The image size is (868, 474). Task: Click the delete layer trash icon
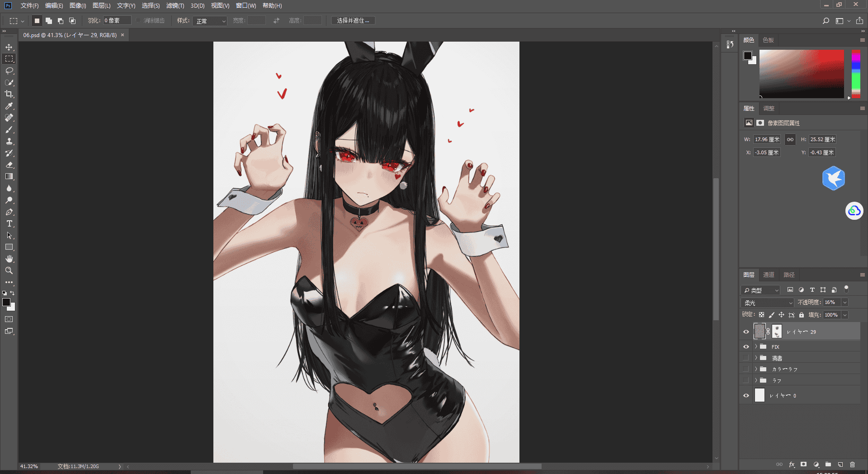(852, 465)
